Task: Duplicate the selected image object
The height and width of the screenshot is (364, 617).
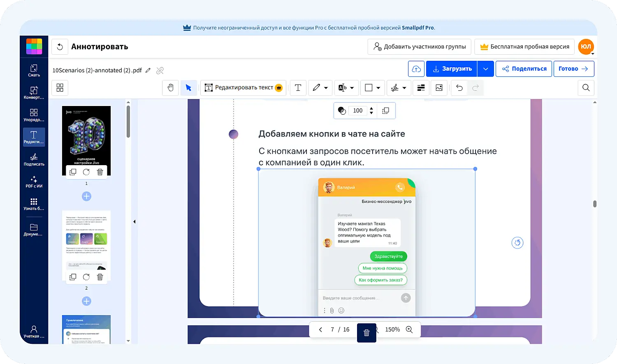Action: tap(385, 111)
